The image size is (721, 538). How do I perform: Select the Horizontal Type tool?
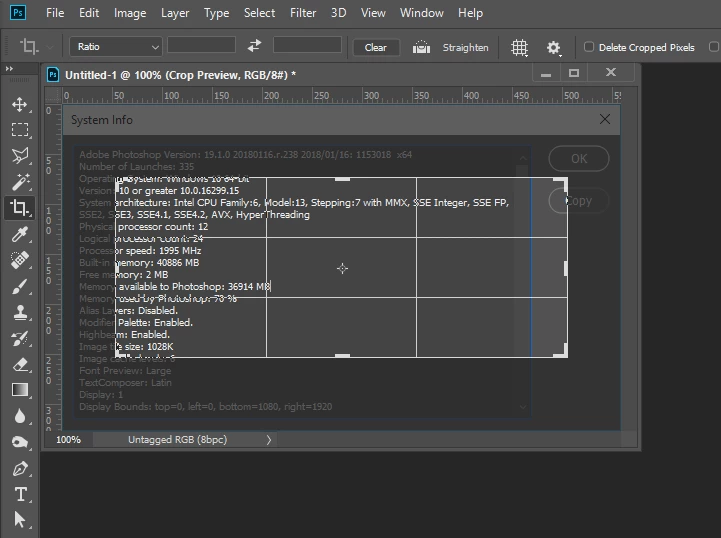click(x=19, y=494)
